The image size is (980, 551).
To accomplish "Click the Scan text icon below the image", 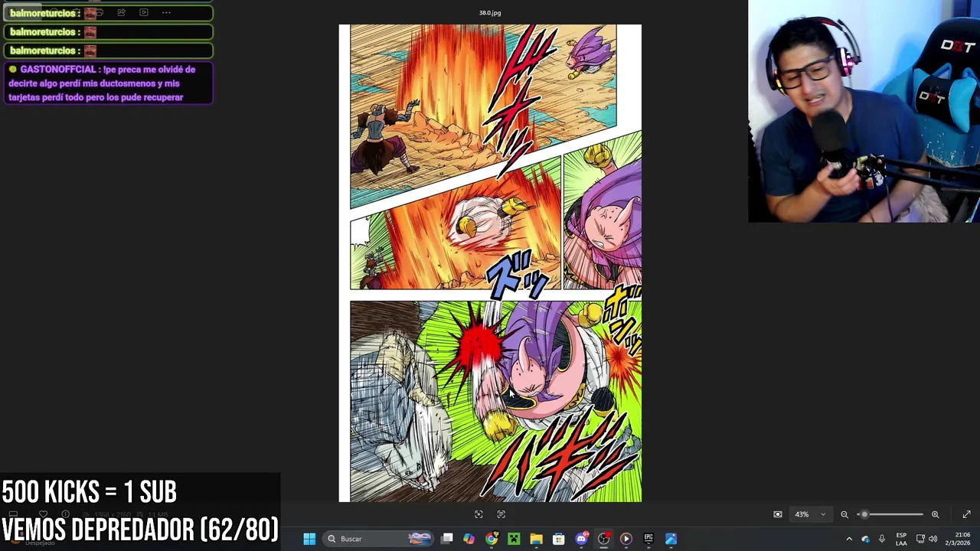I will tap(501, 514).
